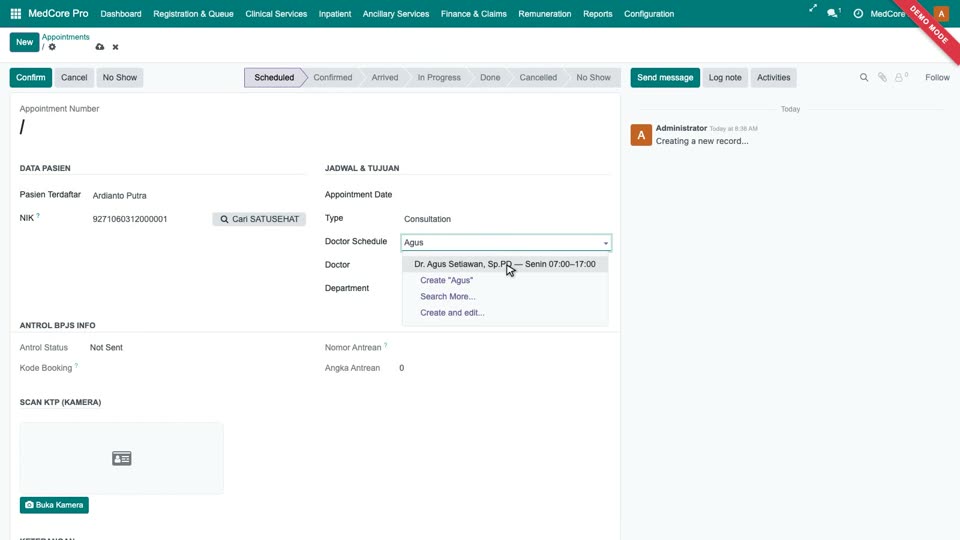This screenshot has width=960, height=540.
Task: Click help mark next to Kode Booking
Action: [x=76, y=366]
